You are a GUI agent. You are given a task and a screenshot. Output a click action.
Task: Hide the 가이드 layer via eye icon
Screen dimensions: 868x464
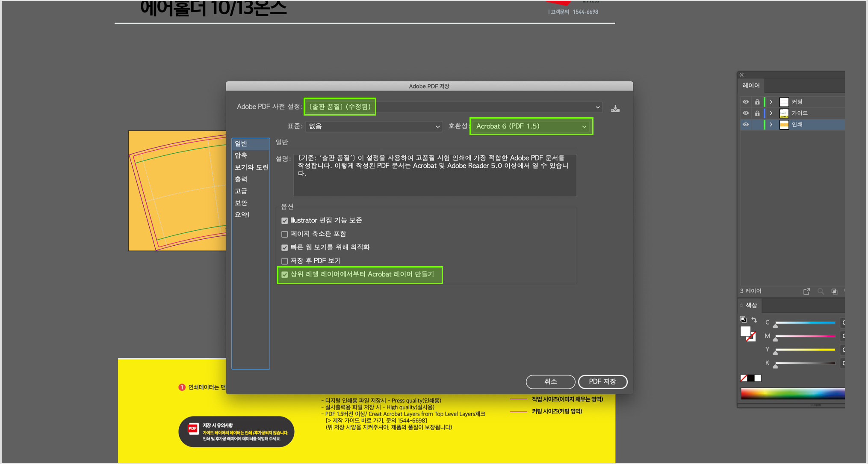pos(746,113)
